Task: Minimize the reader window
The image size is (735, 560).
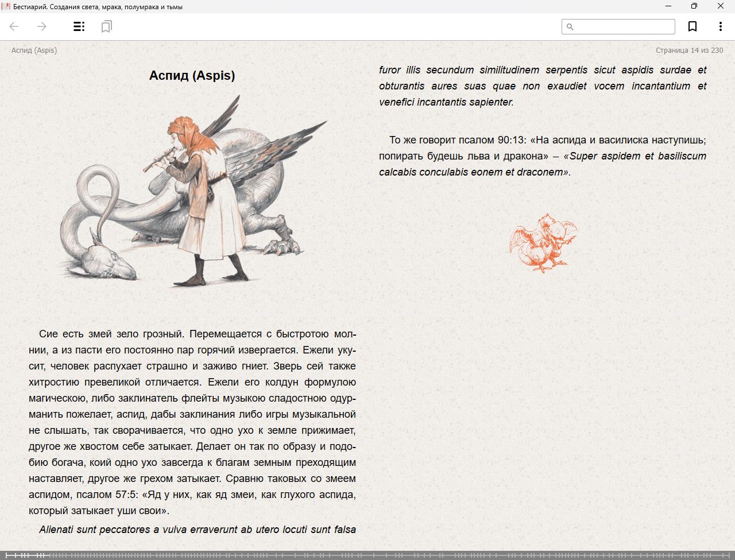Action: click(x=668, y=6)
